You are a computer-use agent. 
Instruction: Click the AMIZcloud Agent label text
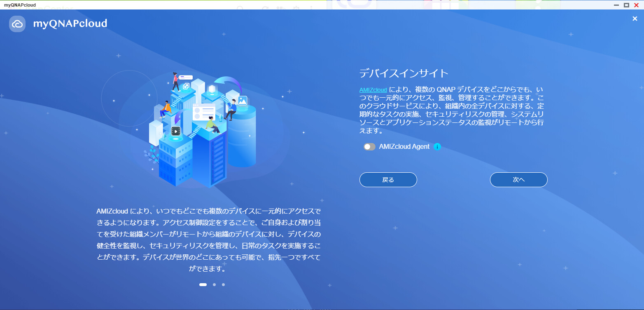click(404, 147)
